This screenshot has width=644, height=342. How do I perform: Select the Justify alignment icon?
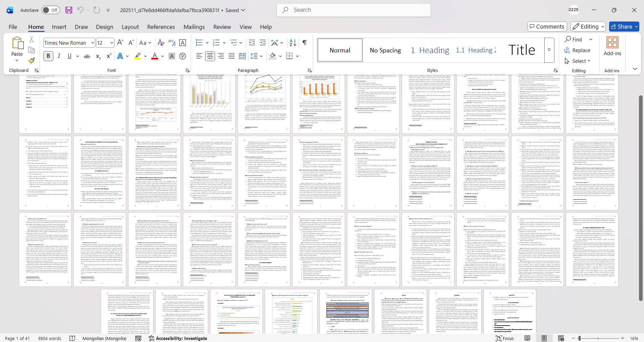tap(232, 56)
